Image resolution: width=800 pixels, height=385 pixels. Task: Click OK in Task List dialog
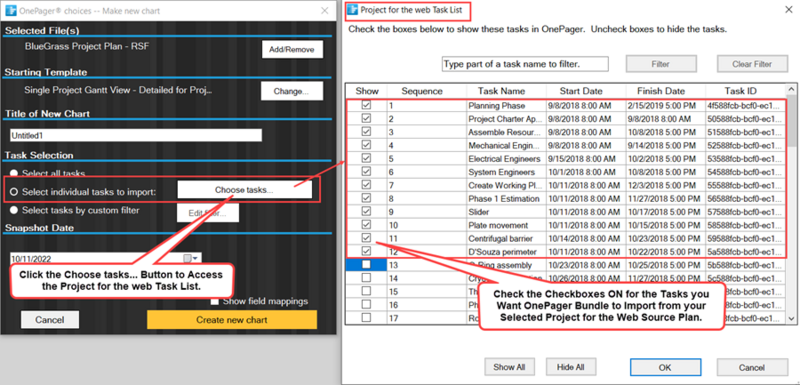pos(665,367)
